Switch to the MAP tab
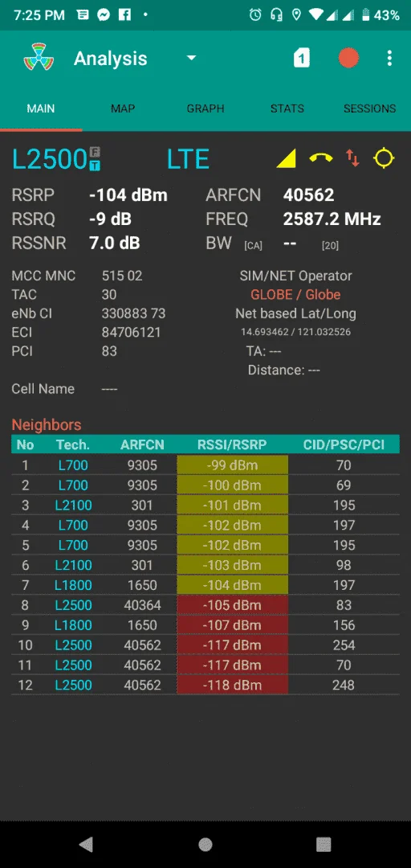Image resolution: width=411 pixels, height=868 pixels. [123, 108]
